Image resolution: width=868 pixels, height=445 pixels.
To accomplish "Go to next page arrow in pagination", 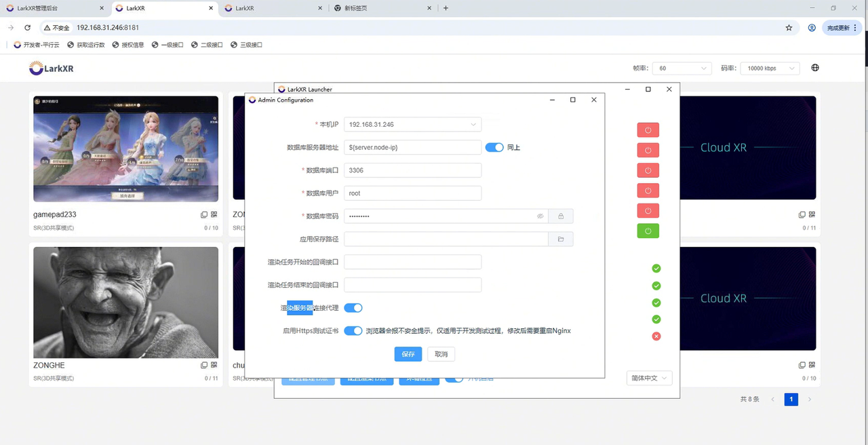I will click(x=809, y=400).
